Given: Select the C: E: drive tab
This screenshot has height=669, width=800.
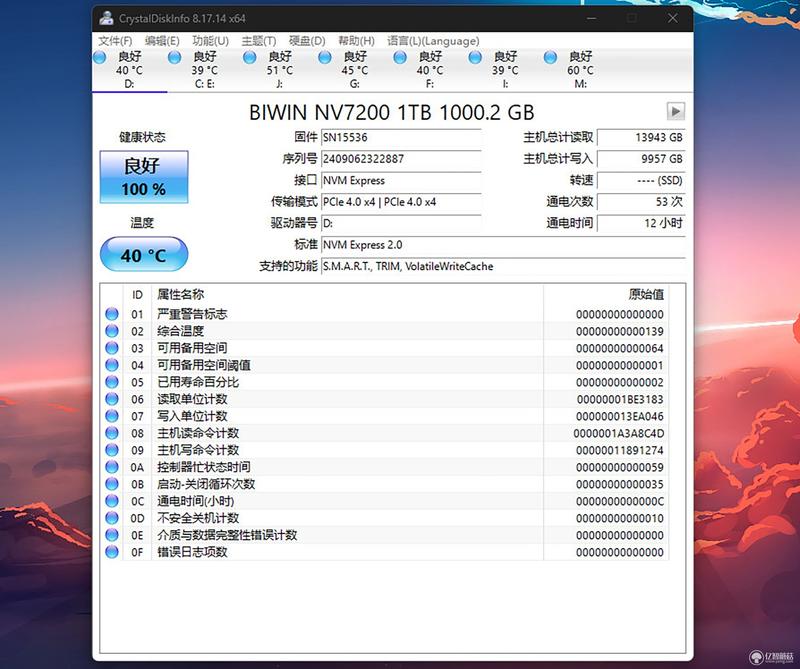Looking at the screenshot, I should [205, 70].
